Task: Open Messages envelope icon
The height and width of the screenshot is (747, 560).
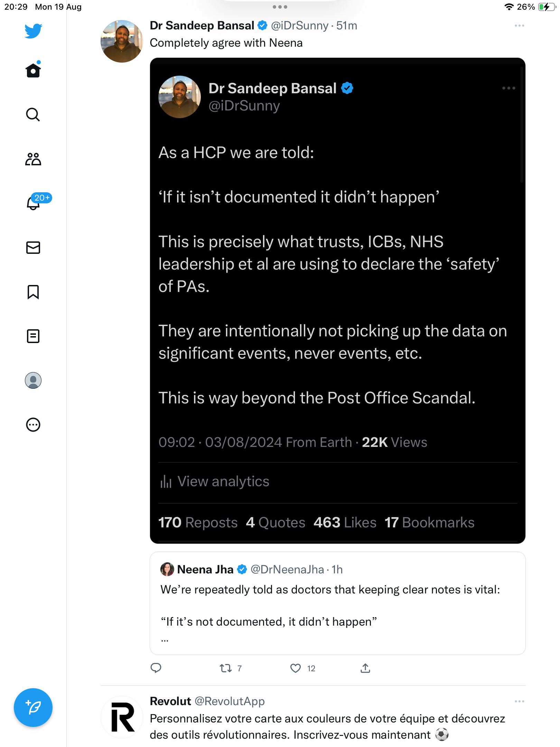Action: click(33, 248)
